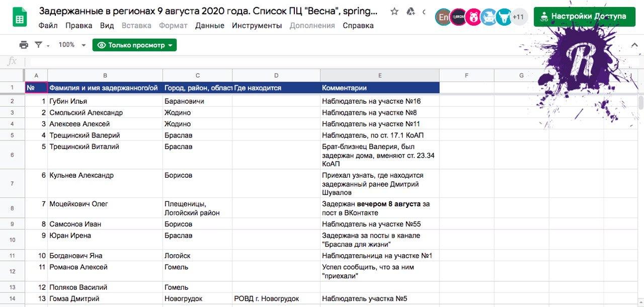Select column B header
This screenshot has height=307, width=644.
pos(105,75)
